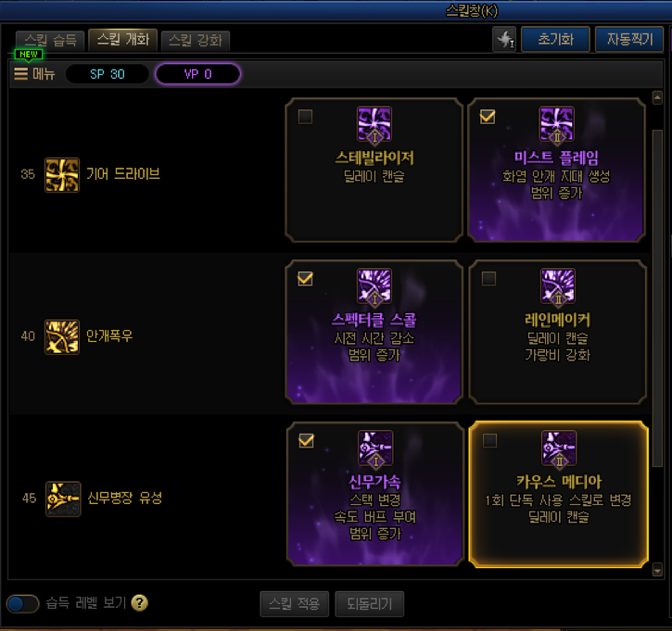Click the 안개폭우 skill icon

pyautogui.click(x=62, y=336)
